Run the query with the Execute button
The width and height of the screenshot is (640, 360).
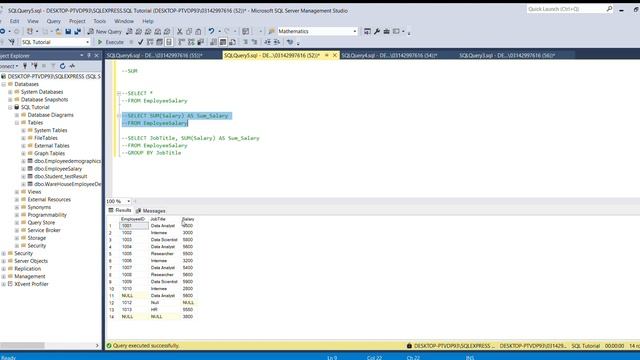(x=110, y=42)
